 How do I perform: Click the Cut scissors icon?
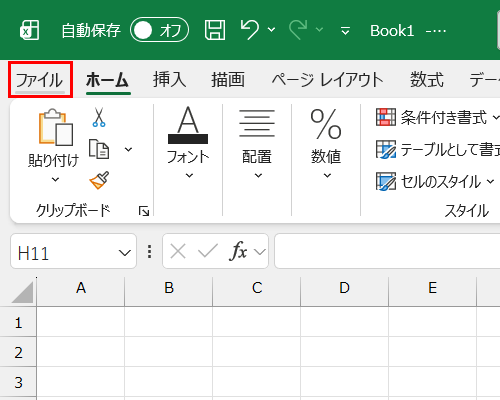point(99,117)
